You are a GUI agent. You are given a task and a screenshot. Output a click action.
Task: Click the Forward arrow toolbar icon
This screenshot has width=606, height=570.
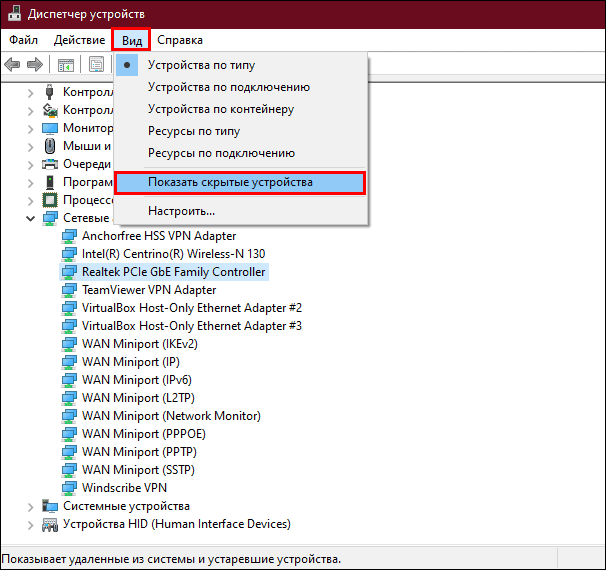pos(35,64)
